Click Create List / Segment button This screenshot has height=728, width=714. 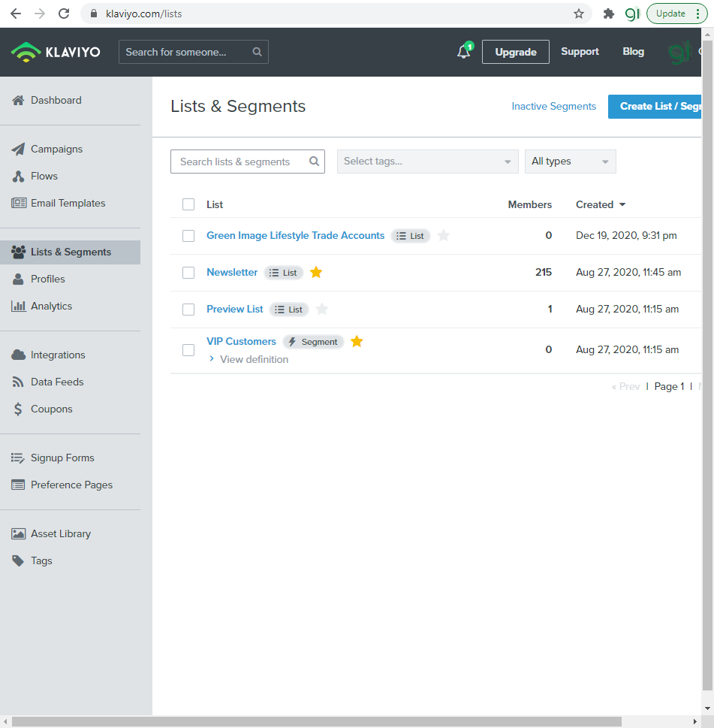pos(655,107)
